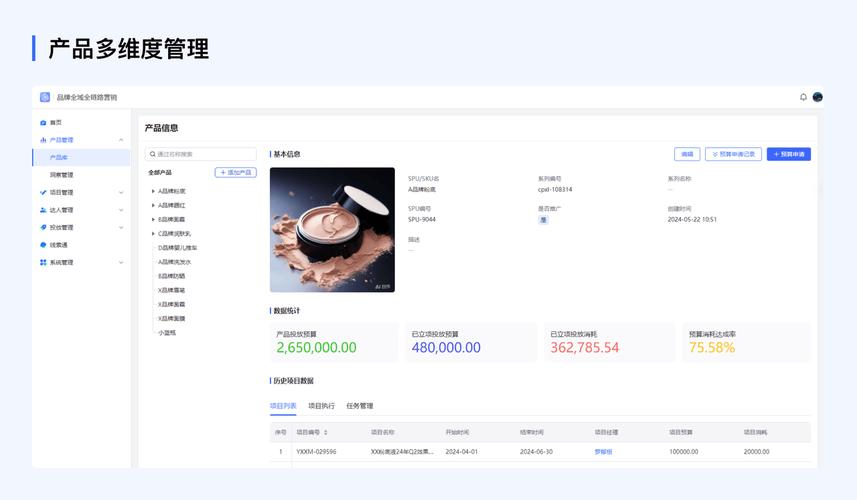
Task: Click project consumption 20000.00 cell
Action: [756, 452]
